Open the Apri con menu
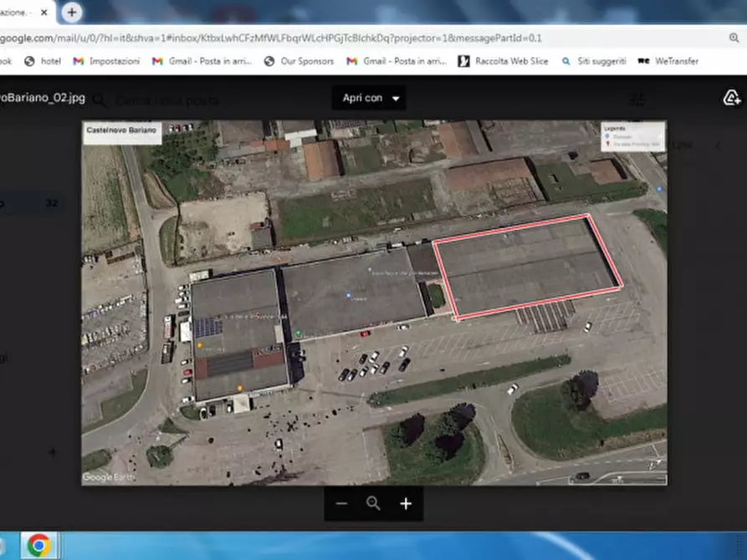The image size is (747, 560). click(369, 98)
